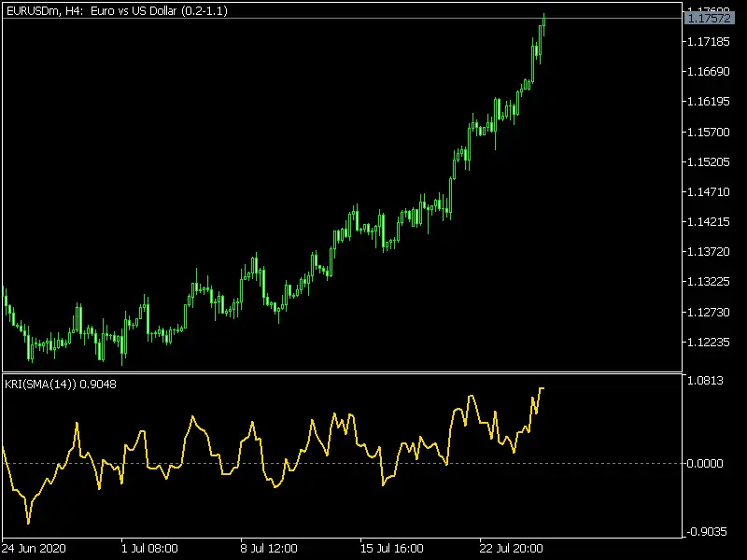Click the latest candlestick at chart top
Viewport: 747px width, 560px height.
coord(544,22)
